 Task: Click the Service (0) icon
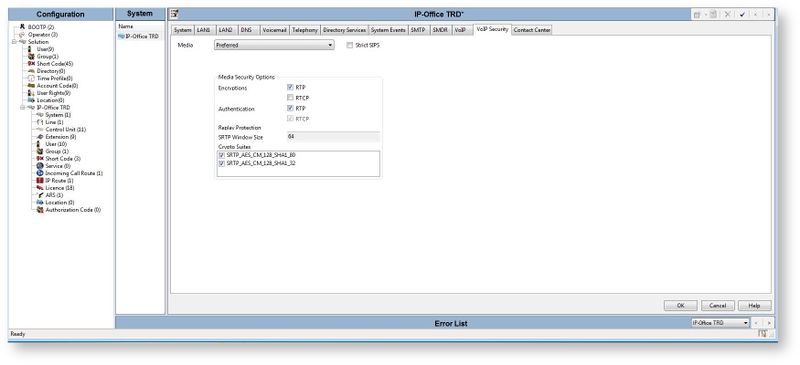click(40, 166)
